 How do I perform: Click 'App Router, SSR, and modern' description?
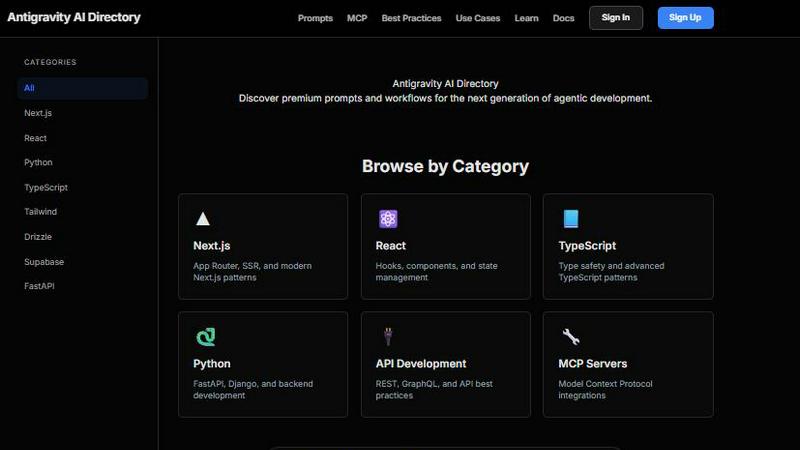(x=253, y=266)
